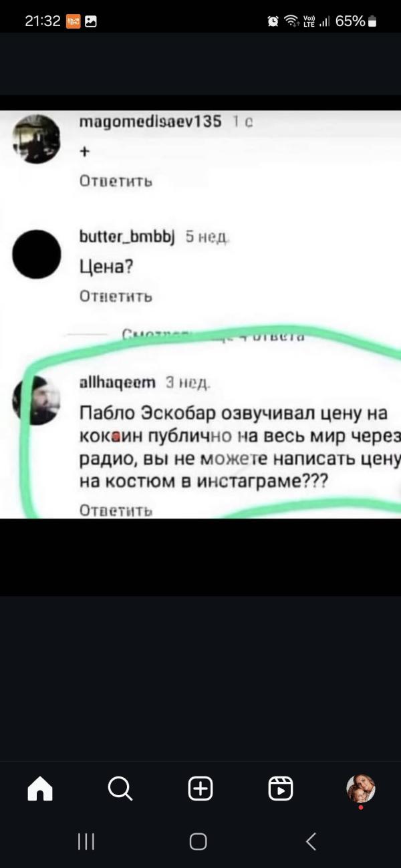Viewport: 401px width, 868px height.
Task: Tap the black avatar of butter_bmbbj
Action: [x=37, y=254]
